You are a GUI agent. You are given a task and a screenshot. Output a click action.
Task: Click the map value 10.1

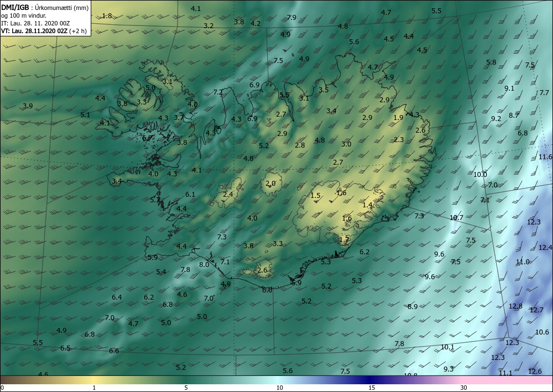[x=447, y=347]
